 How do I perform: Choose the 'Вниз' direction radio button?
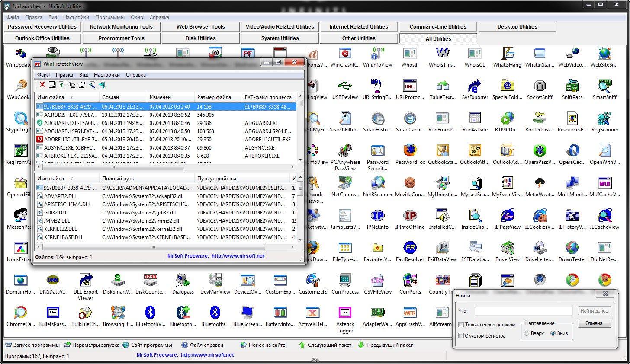coord(553,333)
